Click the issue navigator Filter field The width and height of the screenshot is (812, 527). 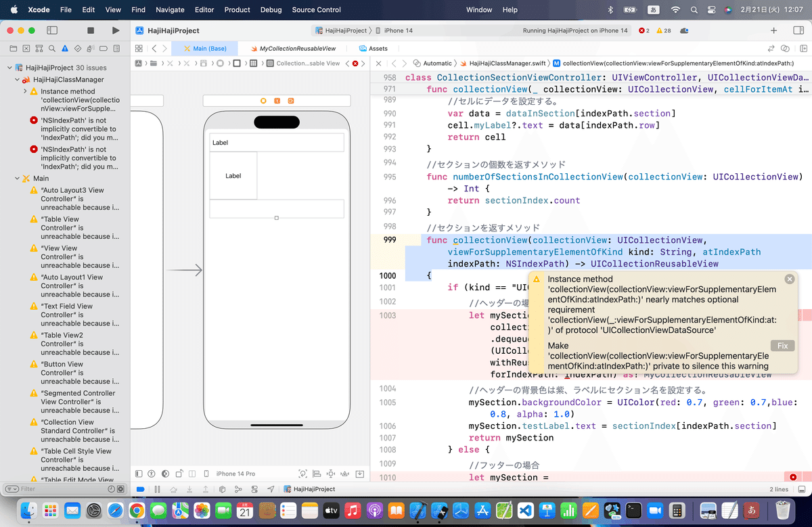point(64,488)
